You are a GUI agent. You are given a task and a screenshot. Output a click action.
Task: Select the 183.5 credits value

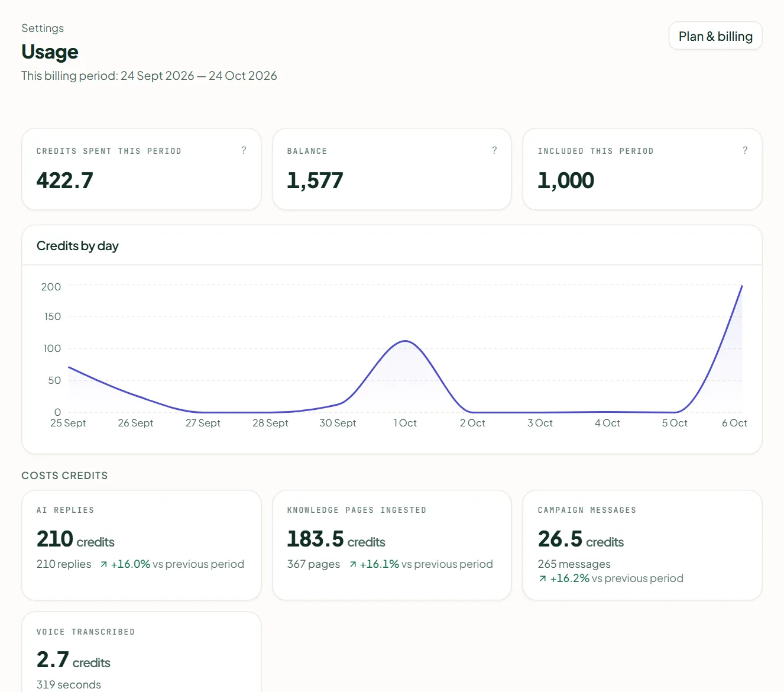coord(336,539)
